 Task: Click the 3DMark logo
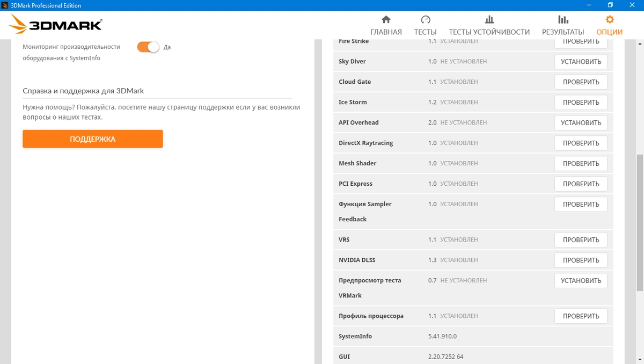point(55,24)
